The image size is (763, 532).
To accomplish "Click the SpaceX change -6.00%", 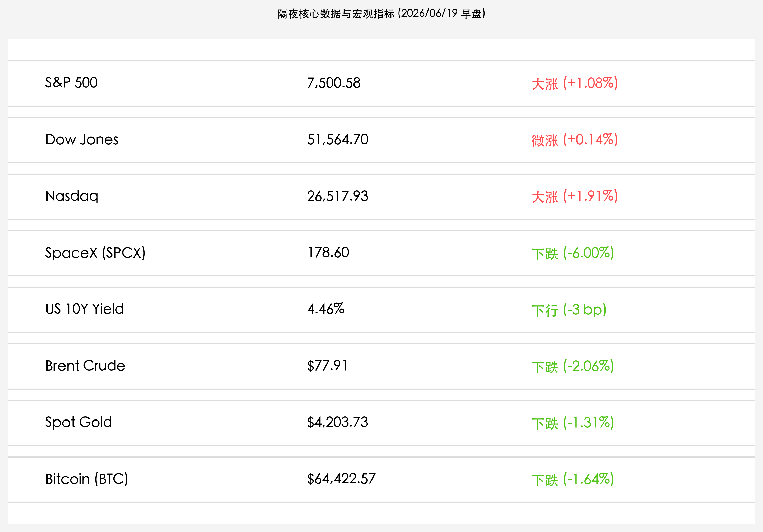I will [x=573, y=253].
